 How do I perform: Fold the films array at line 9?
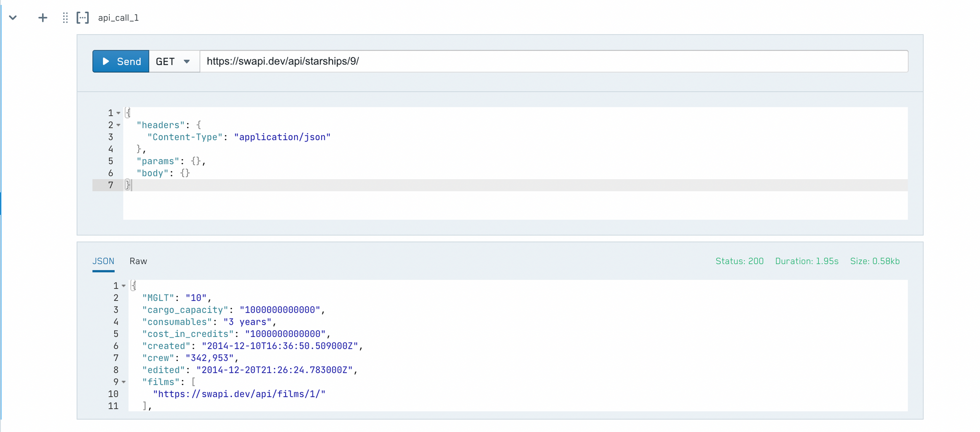(124, 382)
